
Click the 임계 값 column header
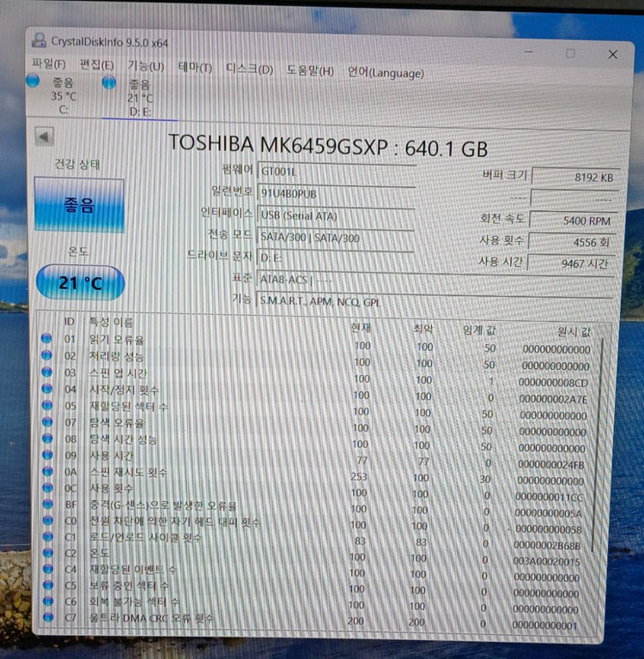[x=479, y=330]
